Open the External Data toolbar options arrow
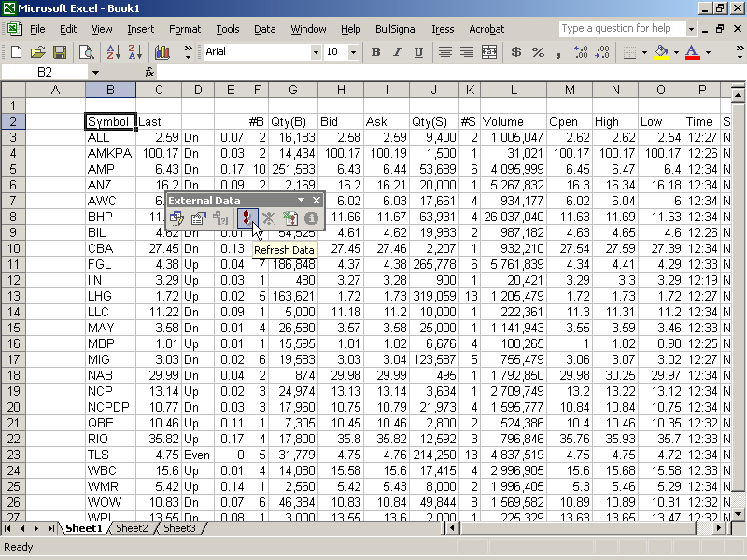This screenshot has width=747, height=560. tap(301, 200)
